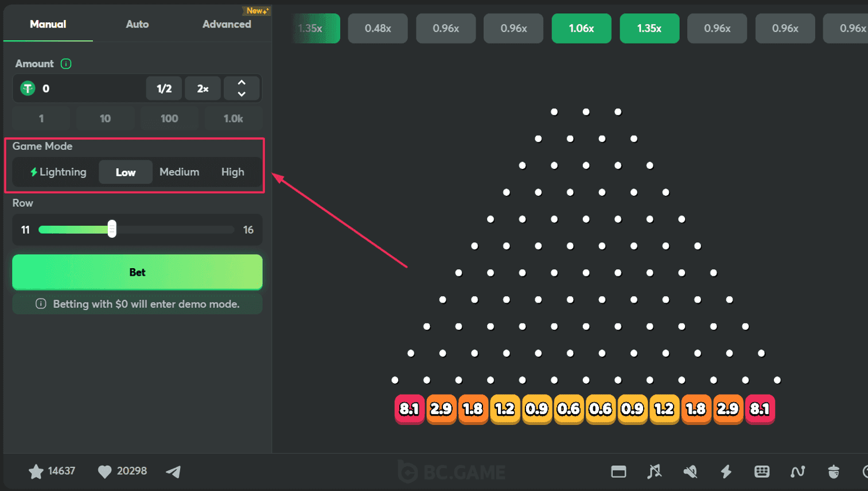
Task: Select Lightning game mode
Action: (x=58, y=172)
